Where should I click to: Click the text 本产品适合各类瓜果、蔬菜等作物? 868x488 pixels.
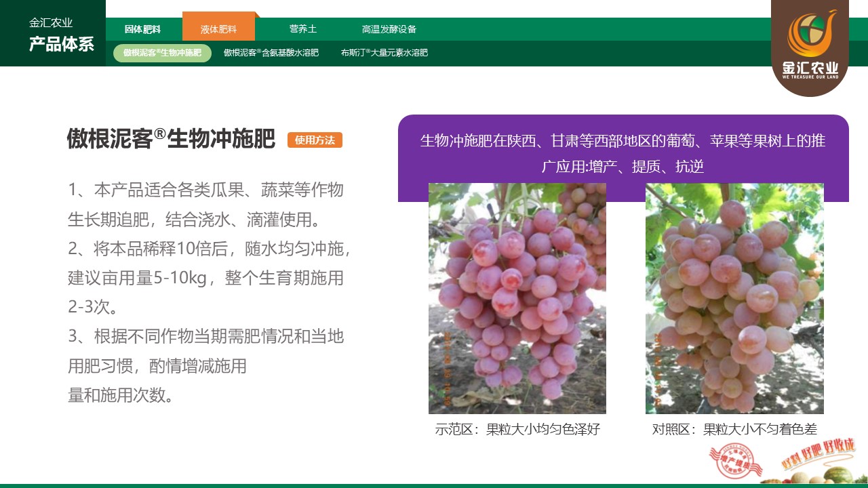tap(206, 190)
